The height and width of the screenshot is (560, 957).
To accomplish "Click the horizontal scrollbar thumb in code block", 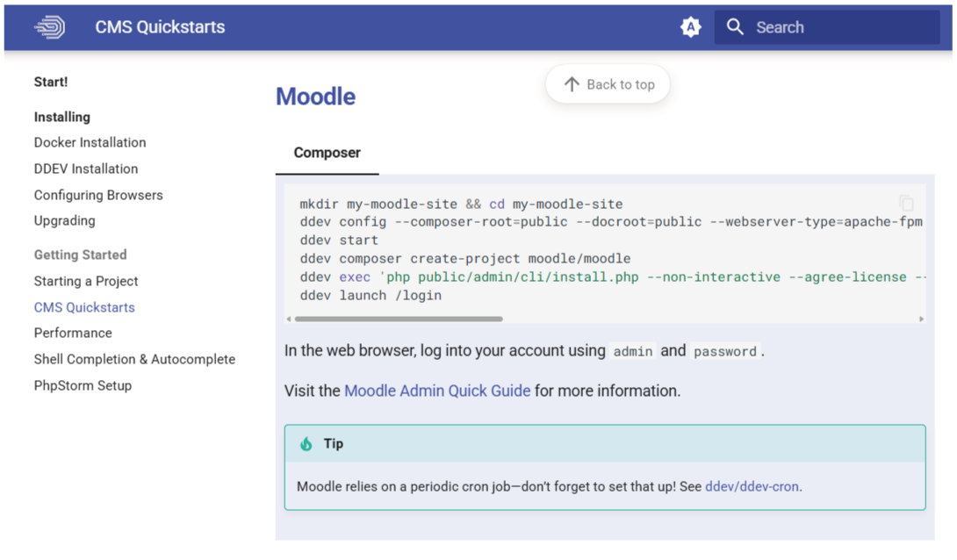I will point(396,319).
